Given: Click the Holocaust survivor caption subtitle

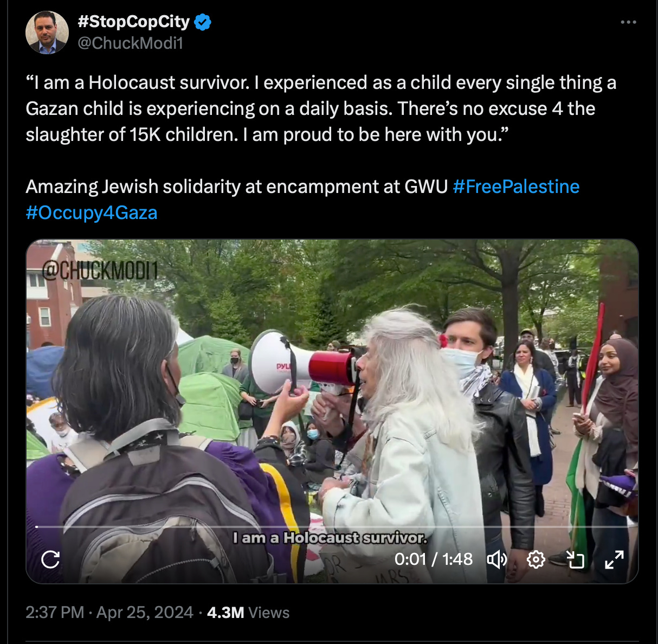Looking at the screenshot, I should point(330,538).
